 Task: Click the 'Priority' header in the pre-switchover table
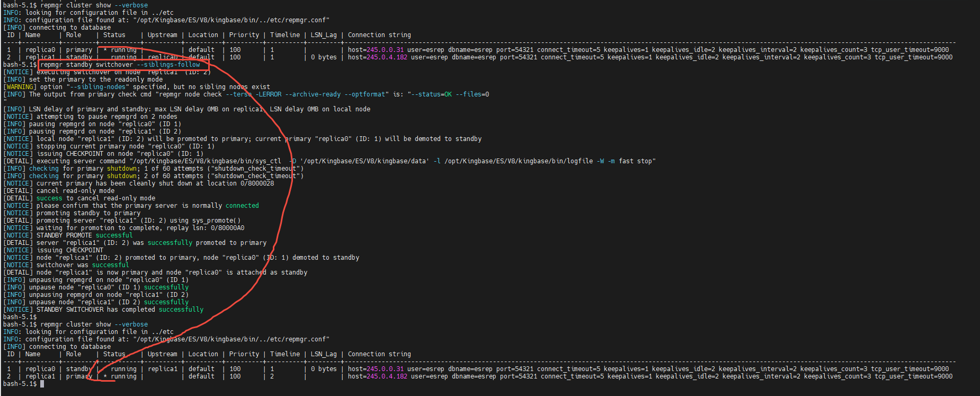pos(244,35)
